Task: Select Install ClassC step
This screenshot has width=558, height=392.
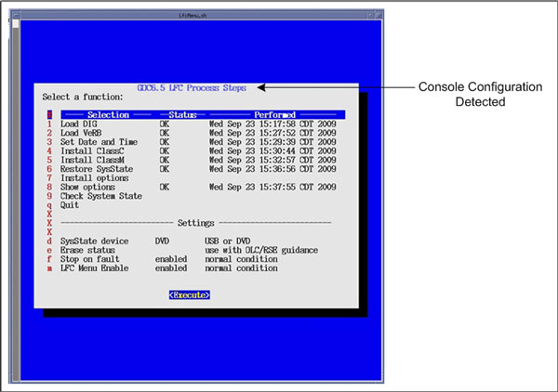Action: [91, 150]
